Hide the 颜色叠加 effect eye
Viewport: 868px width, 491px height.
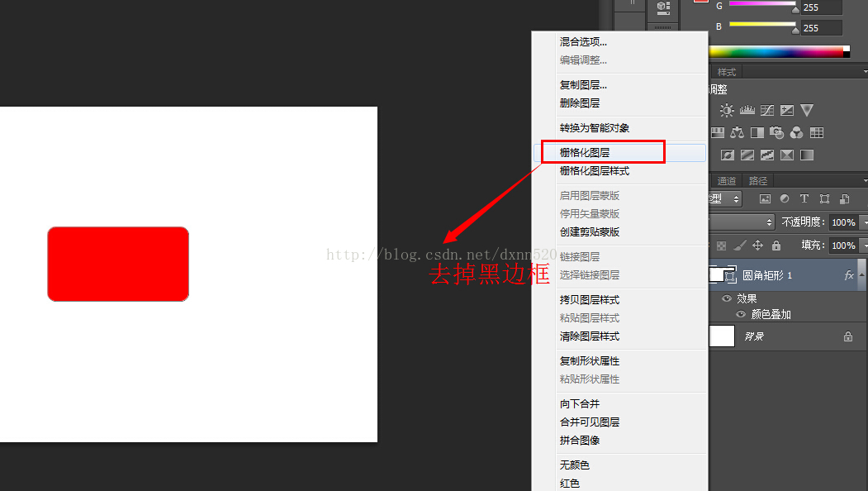(x=741, y=314)
